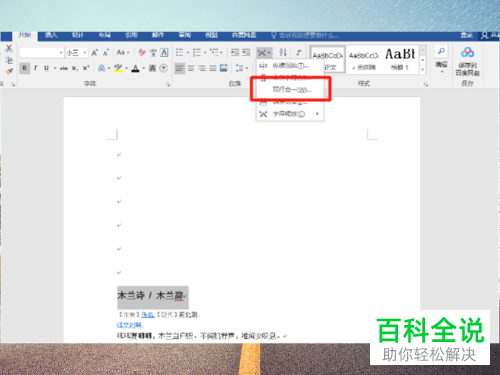Open the Font dialog launcher
500x375 pixels.
point(167,85)
